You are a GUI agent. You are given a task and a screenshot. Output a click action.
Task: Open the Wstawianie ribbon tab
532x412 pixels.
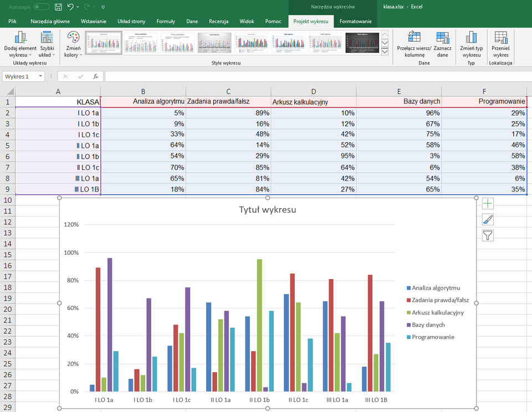tap(94, 21)
